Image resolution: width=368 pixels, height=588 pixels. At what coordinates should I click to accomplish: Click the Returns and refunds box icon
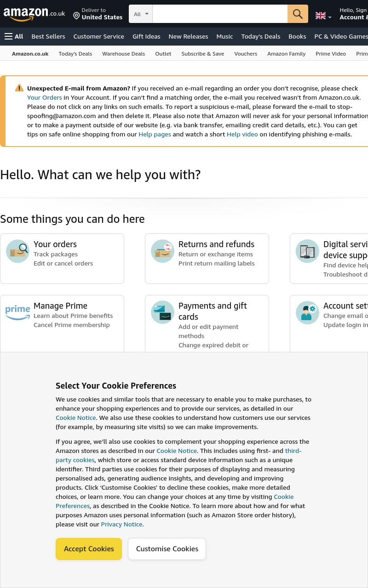(x=162, y=251)
